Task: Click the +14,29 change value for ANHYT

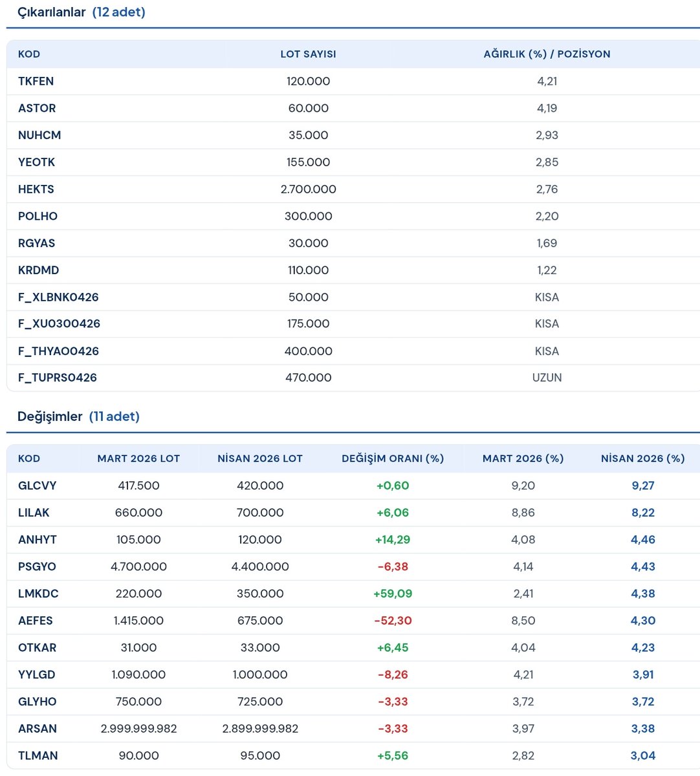Action: point(393,540)
